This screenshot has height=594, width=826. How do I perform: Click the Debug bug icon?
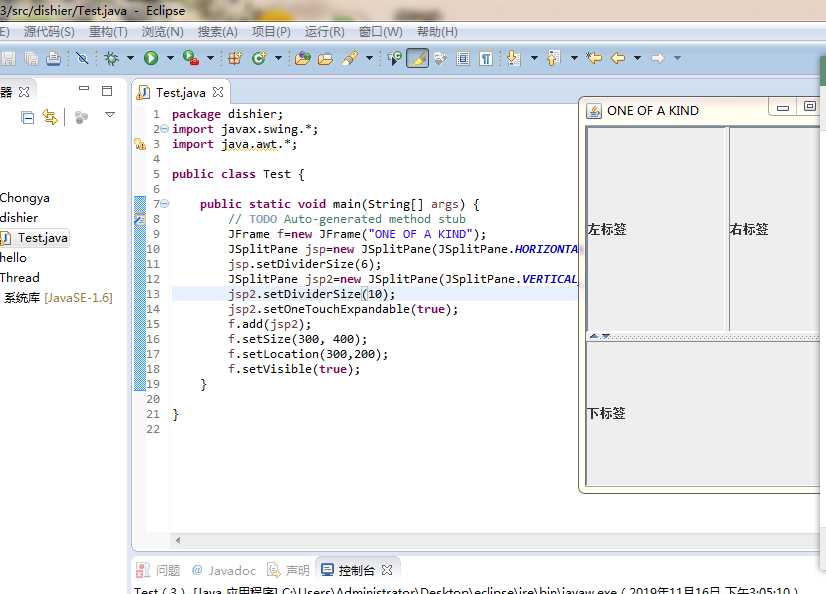(x=111, y=58)
